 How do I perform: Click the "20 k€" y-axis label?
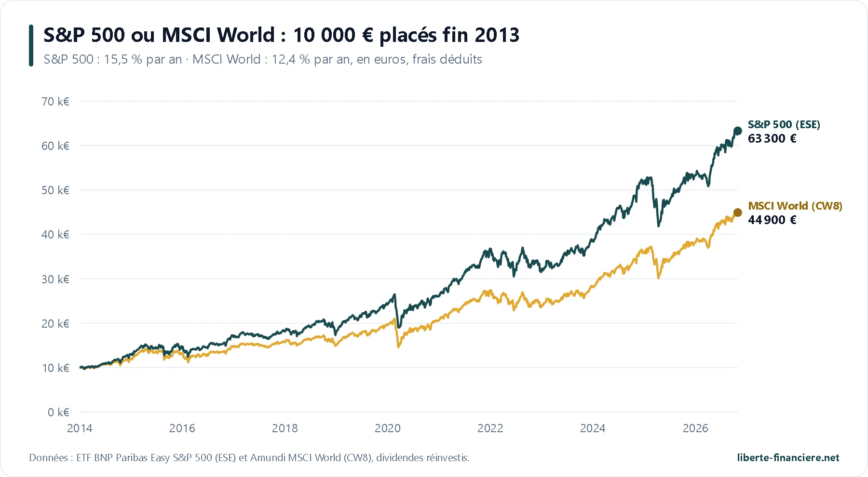coord(55,324)
